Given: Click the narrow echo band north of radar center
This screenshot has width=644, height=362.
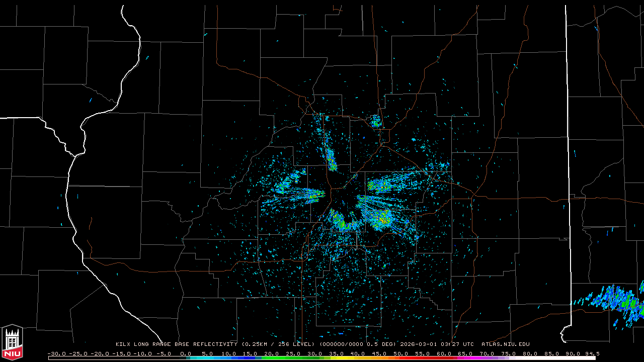Looking at the screenshot, I should point(331,159).
